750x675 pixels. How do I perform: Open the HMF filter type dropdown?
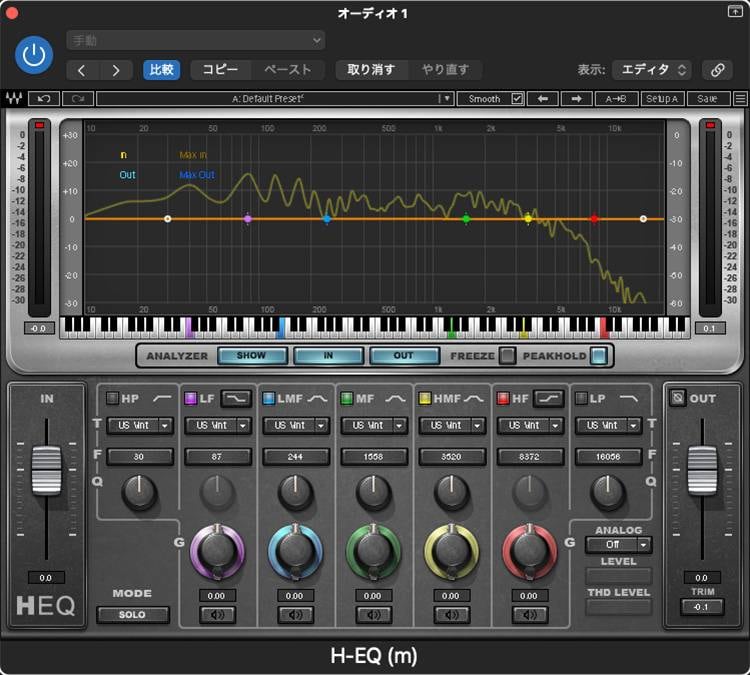[452, 425]
